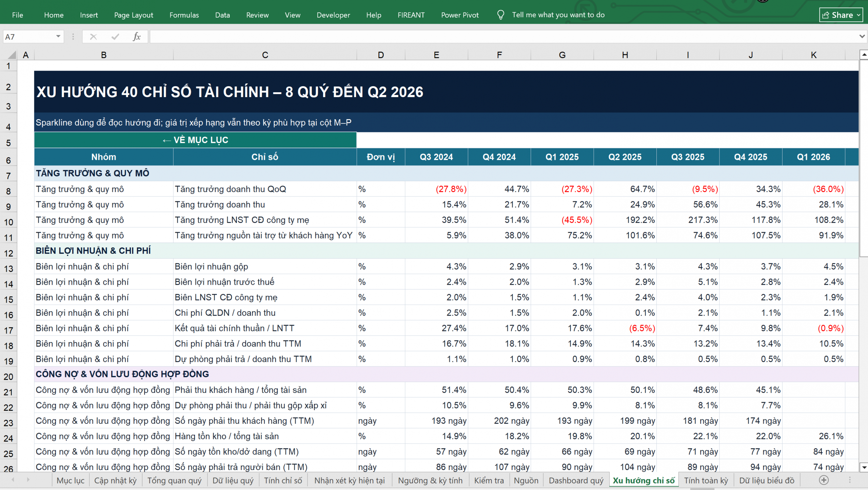Click the formula bar input field
Screen dimensions: 868x490
point(504,36)
